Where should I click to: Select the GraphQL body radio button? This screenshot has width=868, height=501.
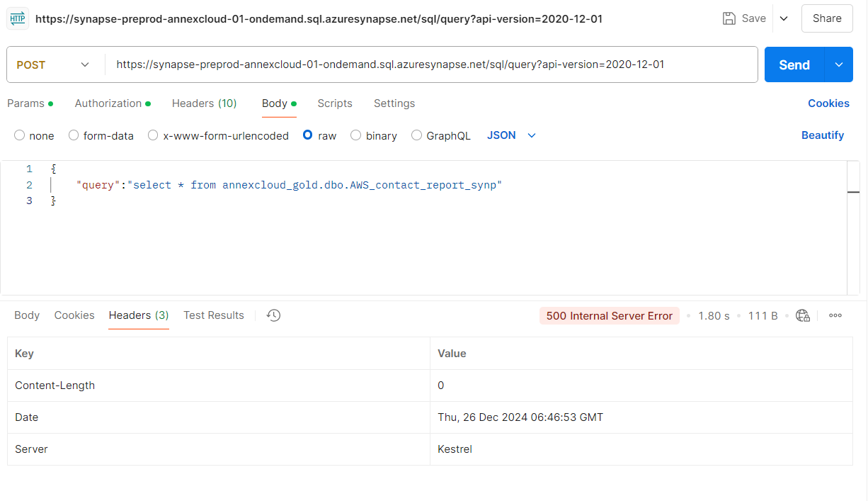[x=416, y=135]
